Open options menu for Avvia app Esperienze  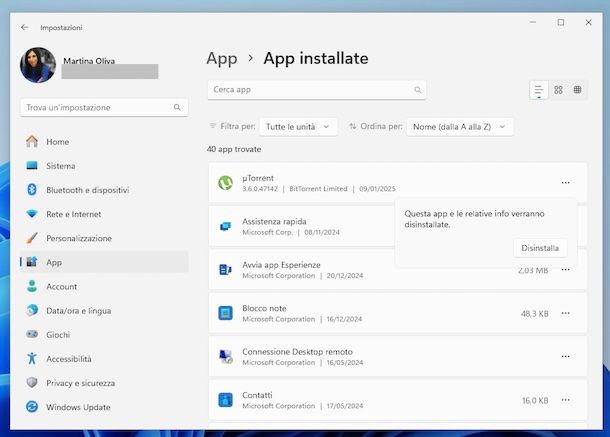tap(565, 269)
